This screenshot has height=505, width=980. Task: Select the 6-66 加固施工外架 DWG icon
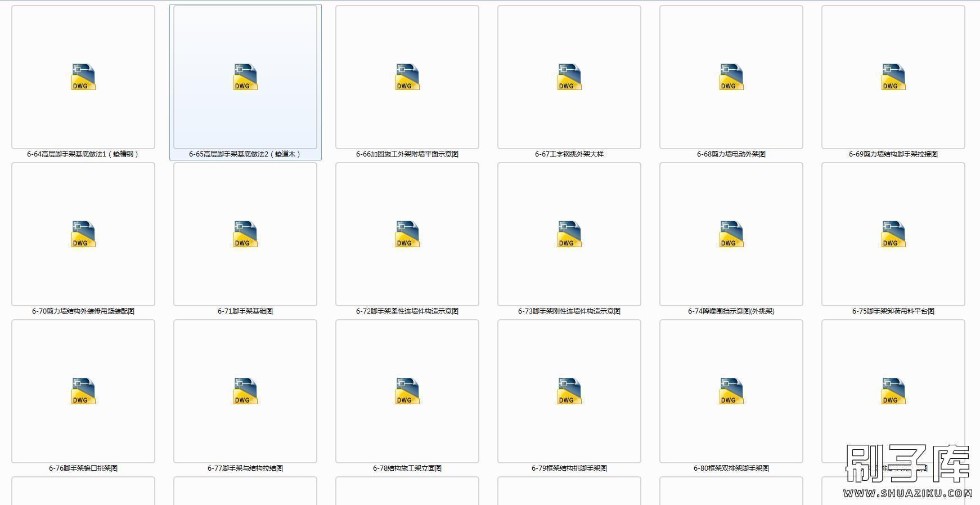coord(407,77)
